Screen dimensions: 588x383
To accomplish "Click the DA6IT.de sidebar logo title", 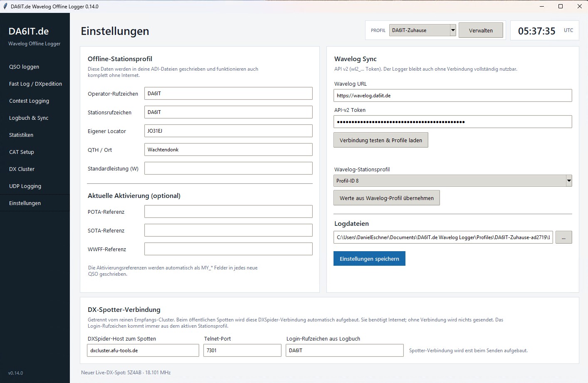I will click(29, 31).
